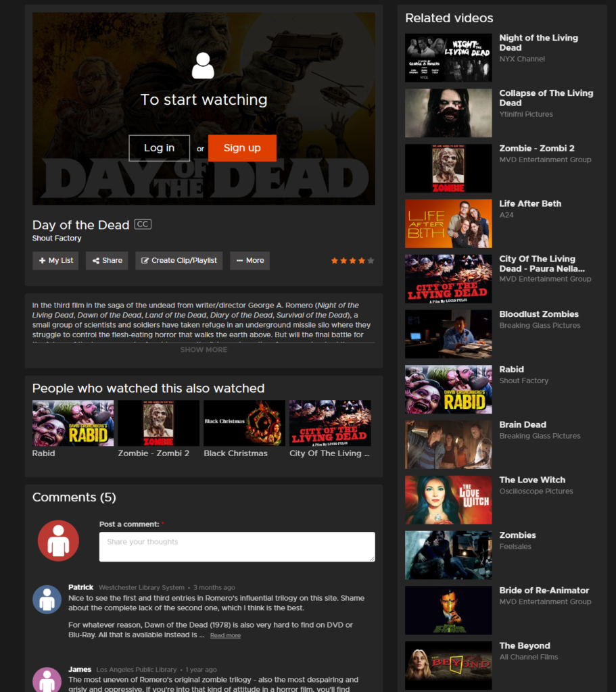Image resolution: width=616 pixels, height=692 pixels.
Task: Click the "Westchester Library System" text
Action: pos(141,587)
